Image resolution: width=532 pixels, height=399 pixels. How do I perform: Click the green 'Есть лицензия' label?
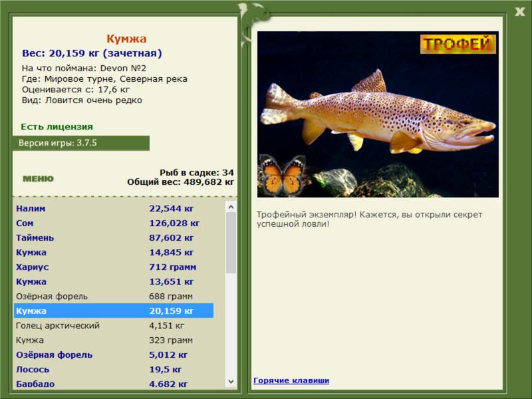57,126
